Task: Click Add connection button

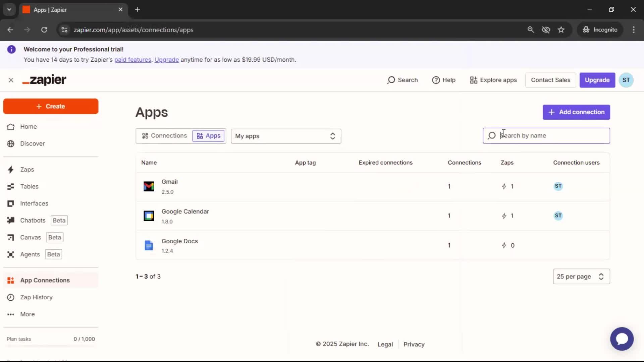Action: coord(576,112)
